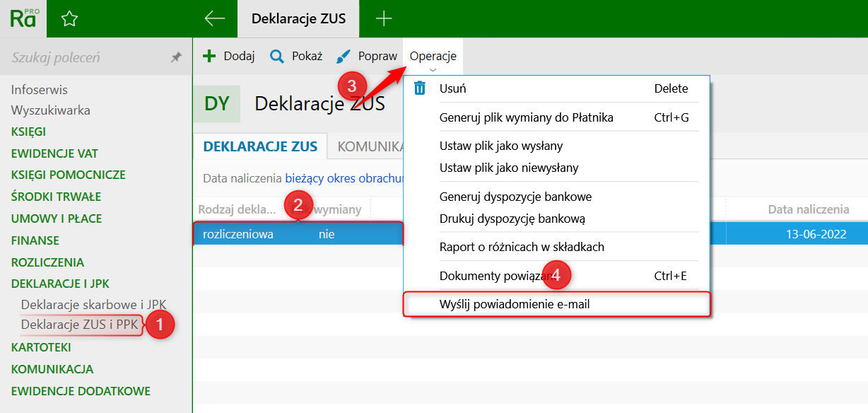868x413 pixels.
Task: Sort by Data naliczenia column header
Action: coord(809,209)
